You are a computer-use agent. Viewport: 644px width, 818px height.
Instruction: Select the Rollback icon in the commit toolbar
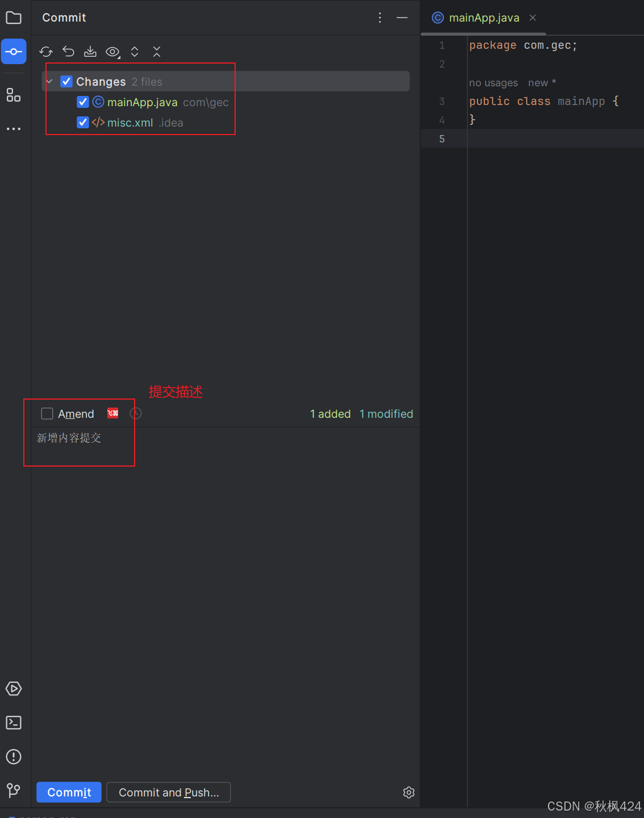point(68,52)
